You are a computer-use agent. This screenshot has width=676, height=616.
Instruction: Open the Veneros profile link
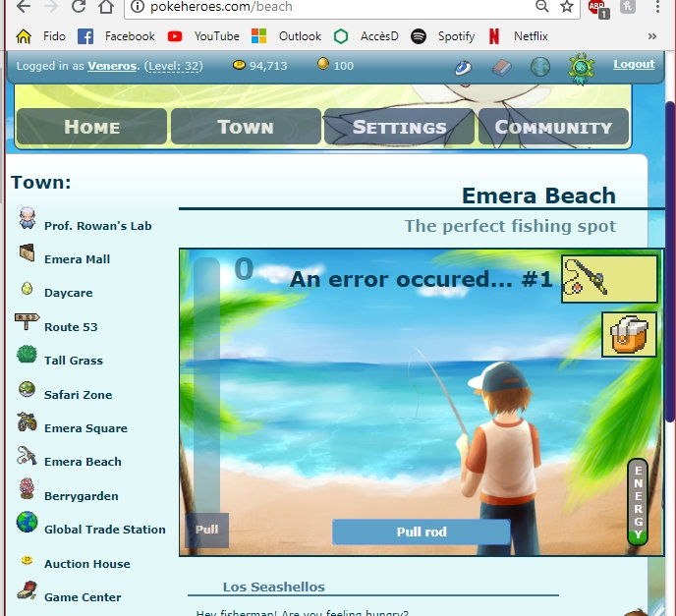pyautogui.click(x=112, y=66)
